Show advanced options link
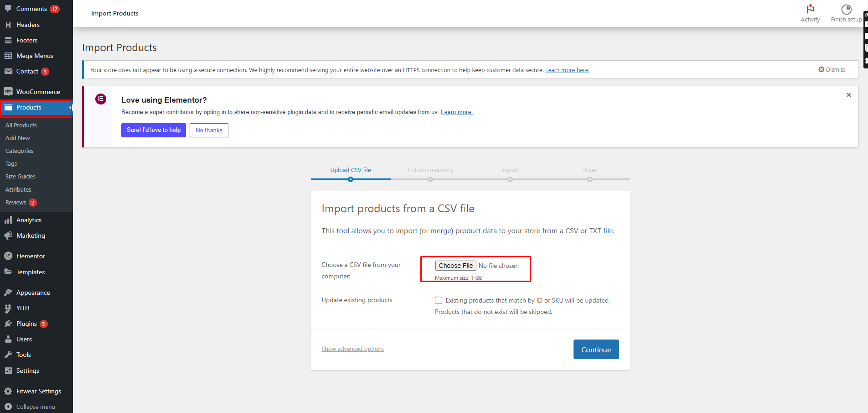Image resolution: width=868 pixels, height=413 pixels. [x=353, y=349]
